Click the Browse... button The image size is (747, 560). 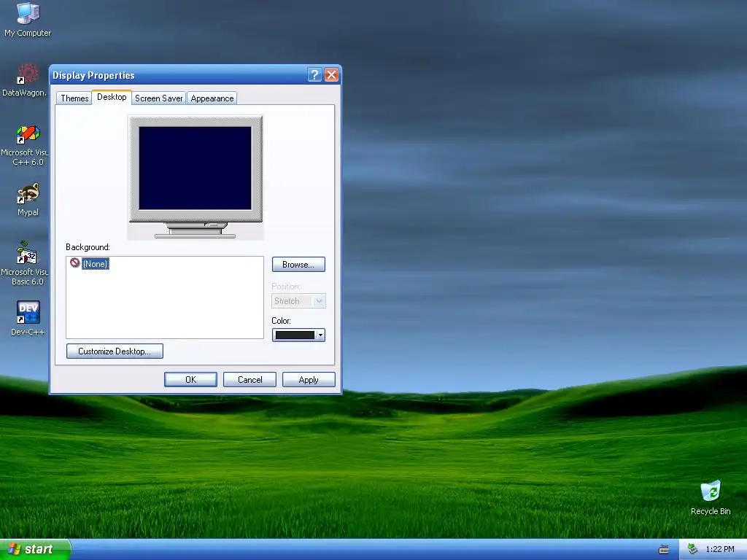tap(298, 264)
